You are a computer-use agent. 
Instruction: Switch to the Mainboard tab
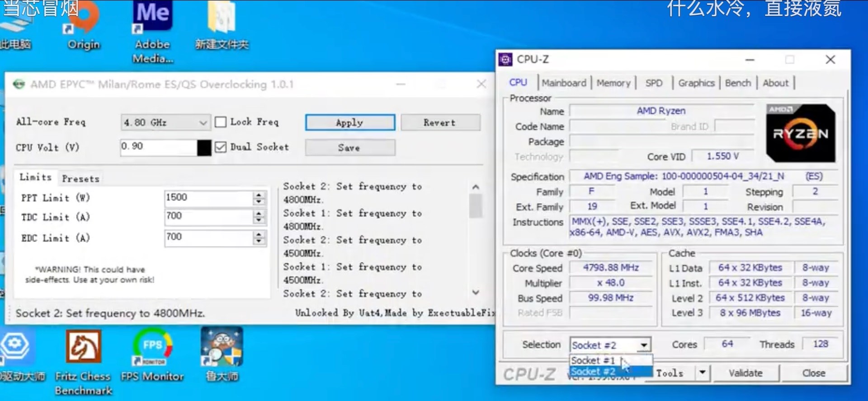(x=564, y=83)
